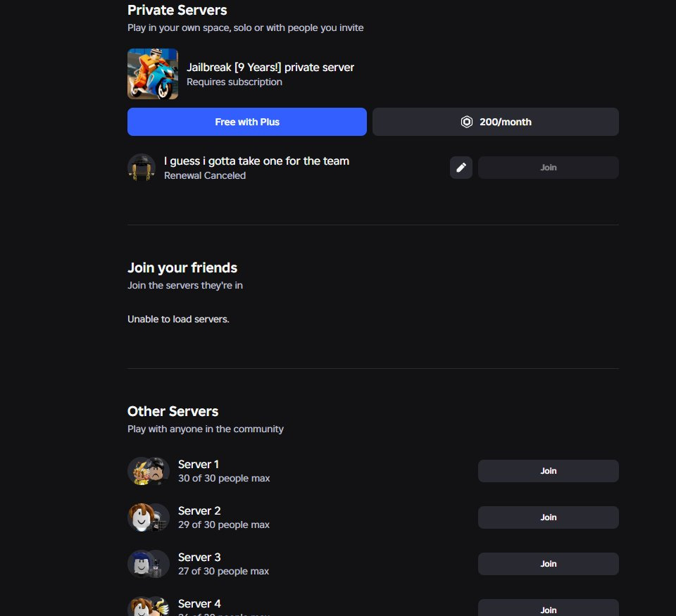Join Server 1
The height and width of the screenshot is (616, 676).
548,471
